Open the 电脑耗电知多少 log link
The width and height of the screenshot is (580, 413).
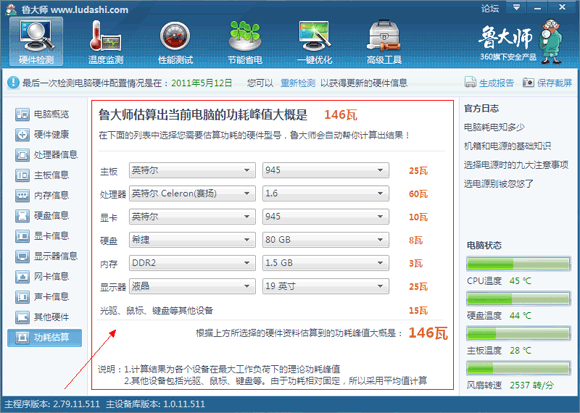coord(494,127)
